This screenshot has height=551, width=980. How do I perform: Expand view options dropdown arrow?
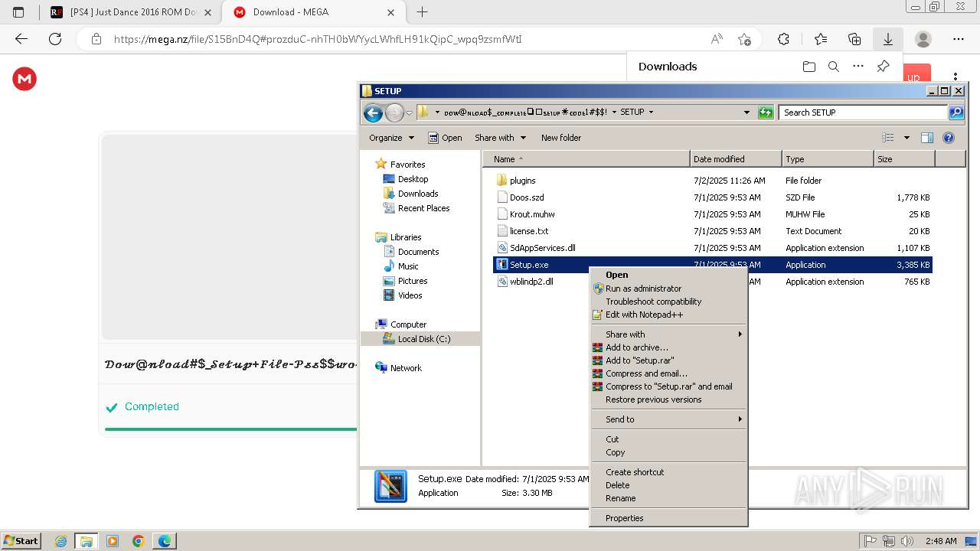coord(906,138)
